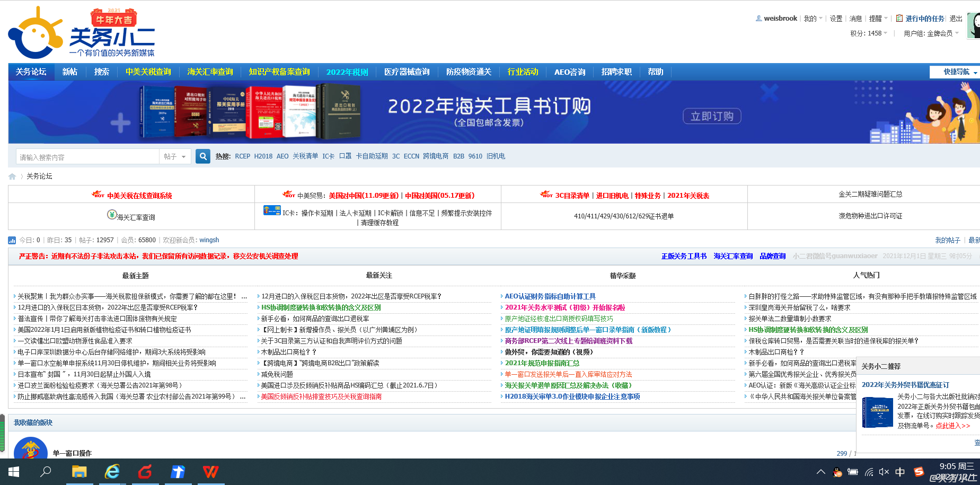Show hidden tray icons chevron
Viewport: 980px width, 485px height.
[x=821, y=472]
